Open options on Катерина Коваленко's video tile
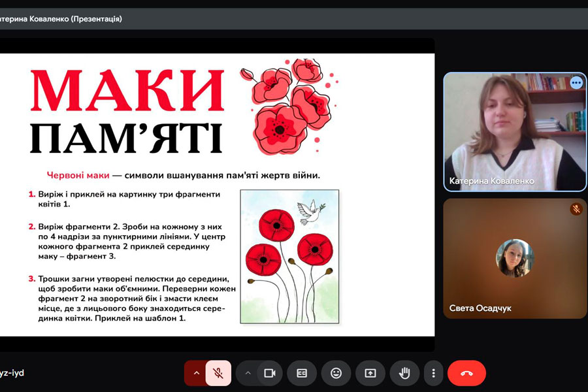Screen dimensions: 588x392 click(x=576, y=82)
